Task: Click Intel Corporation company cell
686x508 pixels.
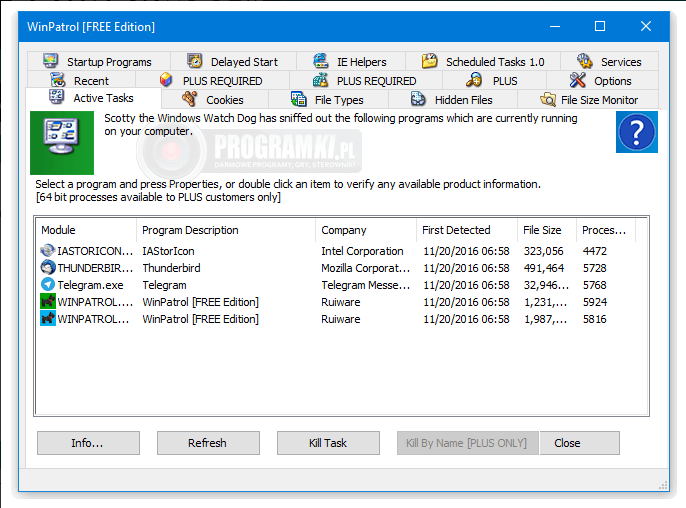Action: 362,251
